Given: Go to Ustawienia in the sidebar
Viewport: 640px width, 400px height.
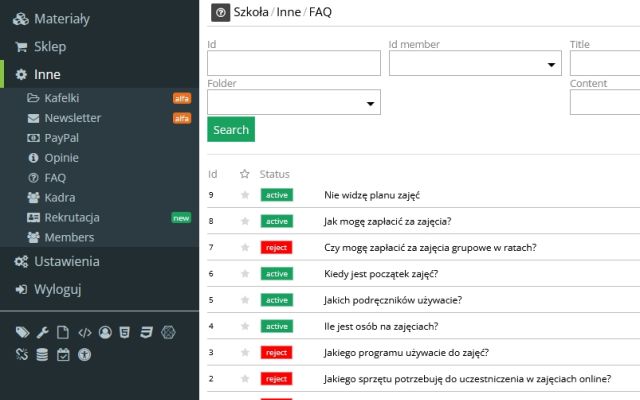Looking at the screenshot, I should pyautogui.click(x=66, y=261).
